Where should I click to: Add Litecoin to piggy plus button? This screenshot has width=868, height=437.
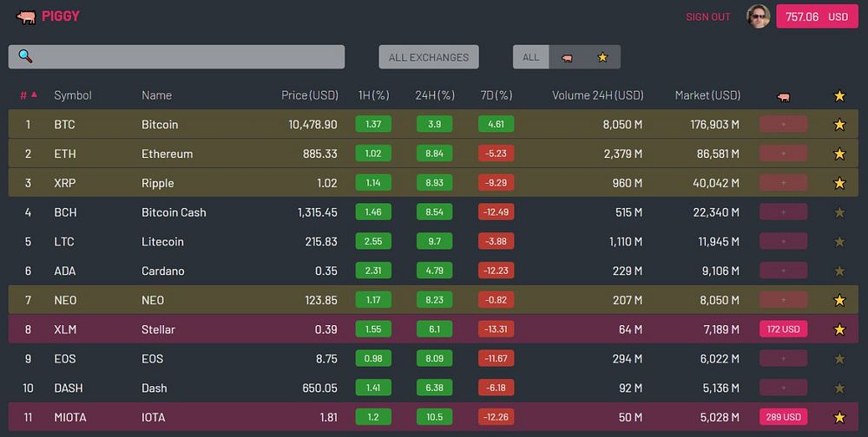[x=783, y=241]
